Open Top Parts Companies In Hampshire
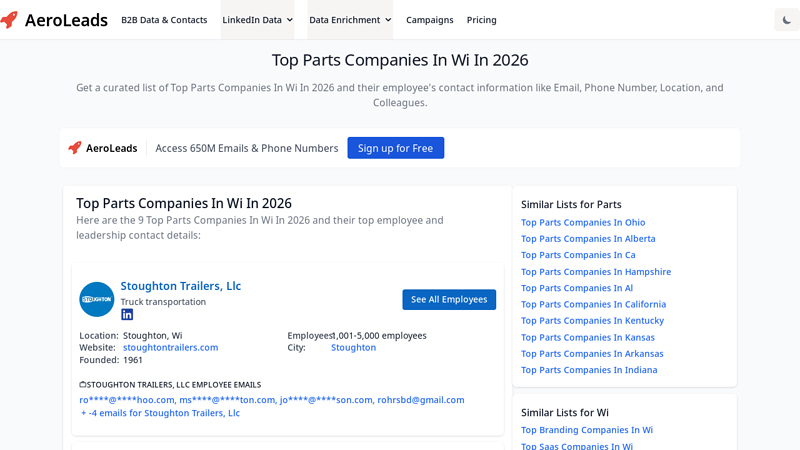800x450 pixels. pos(596,272)
